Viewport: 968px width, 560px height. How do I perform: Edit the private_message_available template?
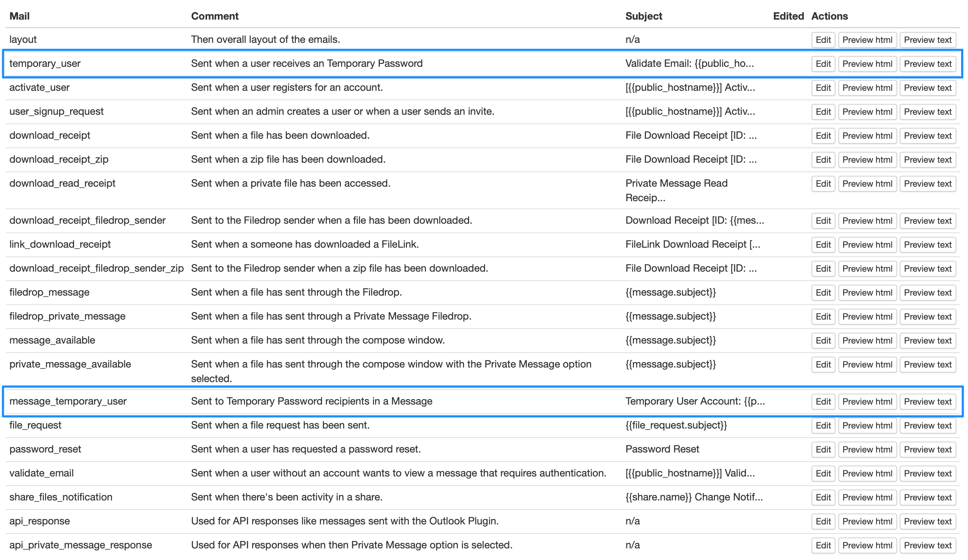[x=823, y=364]
